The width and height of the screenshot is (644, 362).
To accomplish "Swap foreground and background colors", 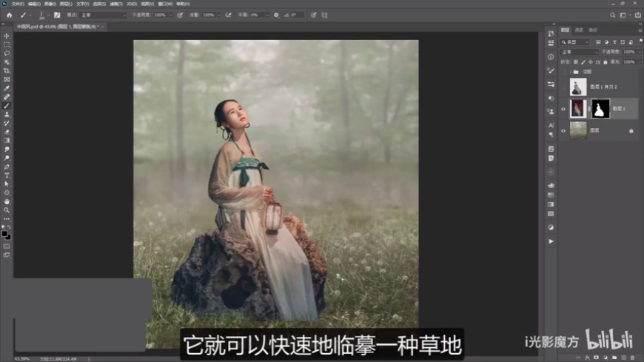I will coord(9,227).
